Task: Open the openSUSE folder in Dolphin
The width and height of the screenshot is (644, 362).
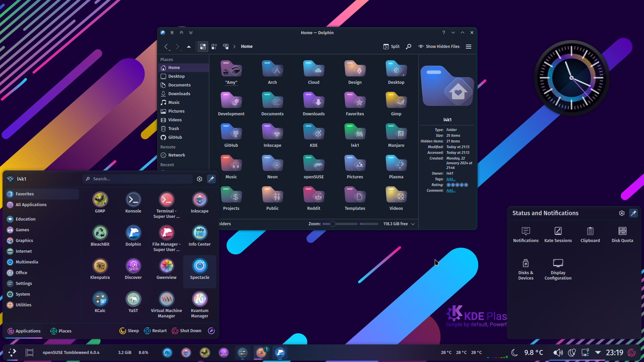Action: pos(314,167)
